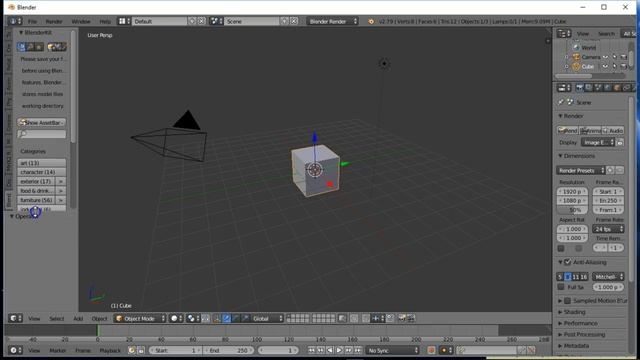Open the Window menu

(x=81, y=21)
